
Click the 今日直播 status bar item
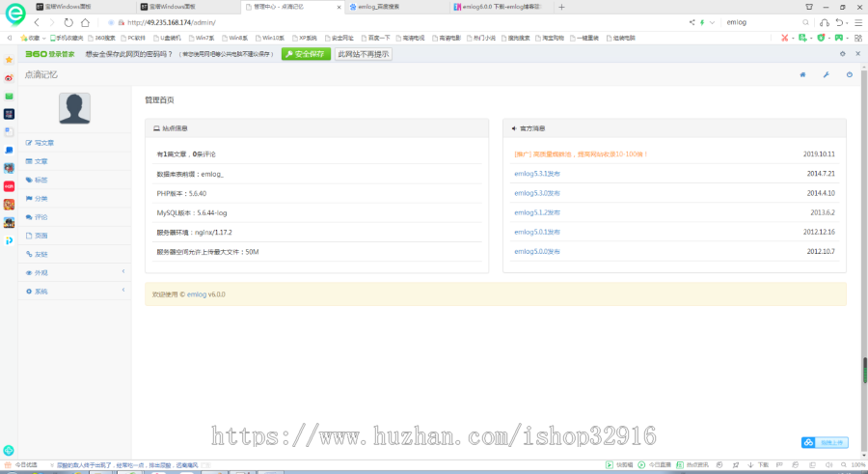point(654,465)
